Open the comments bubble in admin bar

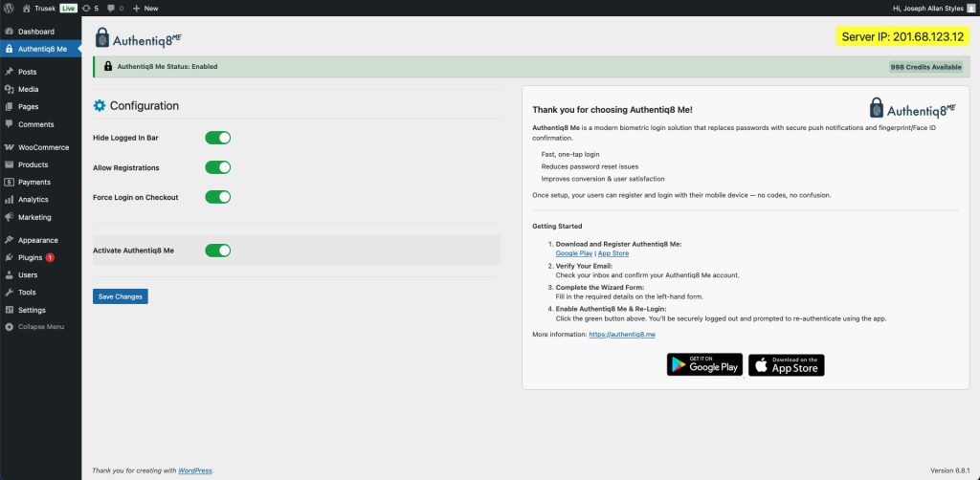pos(111,8)
